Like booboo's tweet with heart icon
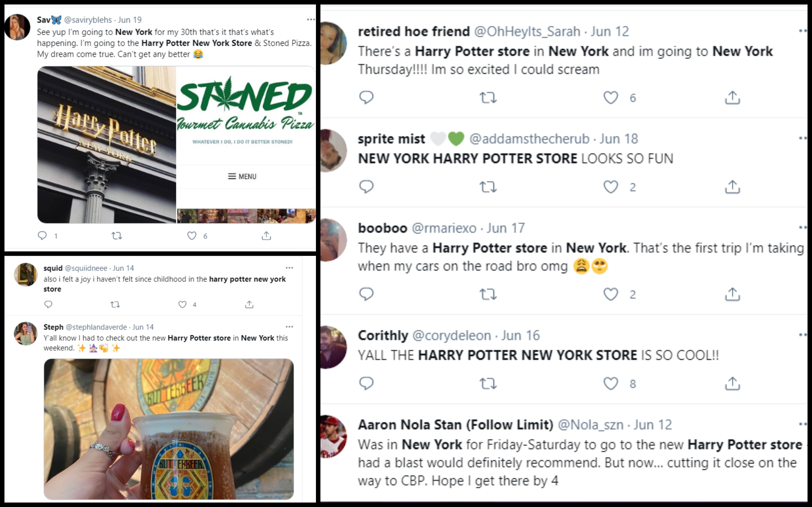The height and width of the screenshot is (507, 812). point(610,294)
